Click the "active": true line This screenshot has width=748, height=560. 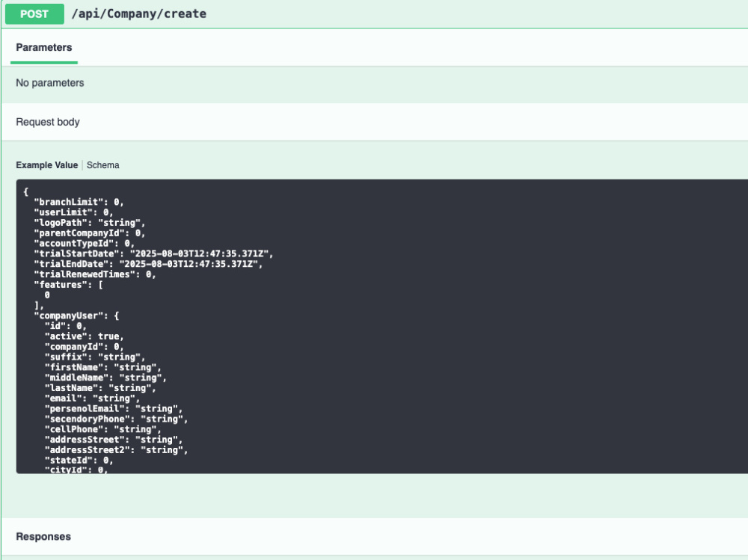click(84, 336)
